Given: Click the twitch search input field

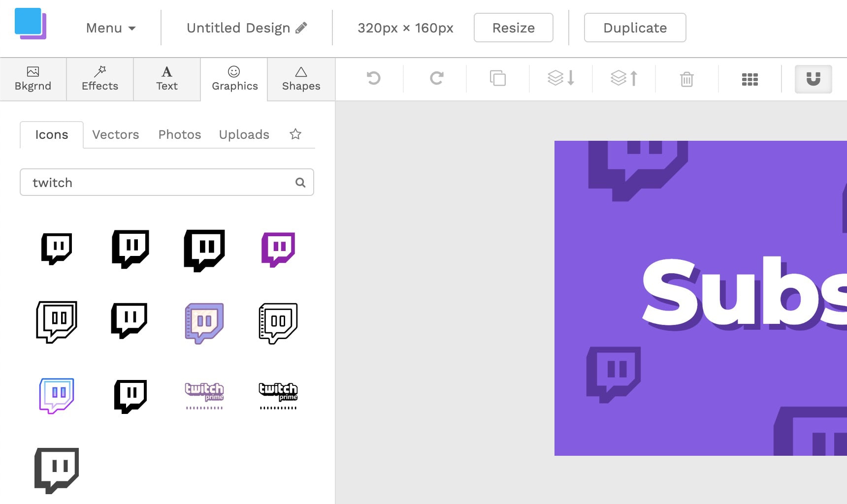Looking at the screenshot, I should [x=167, y=182].
